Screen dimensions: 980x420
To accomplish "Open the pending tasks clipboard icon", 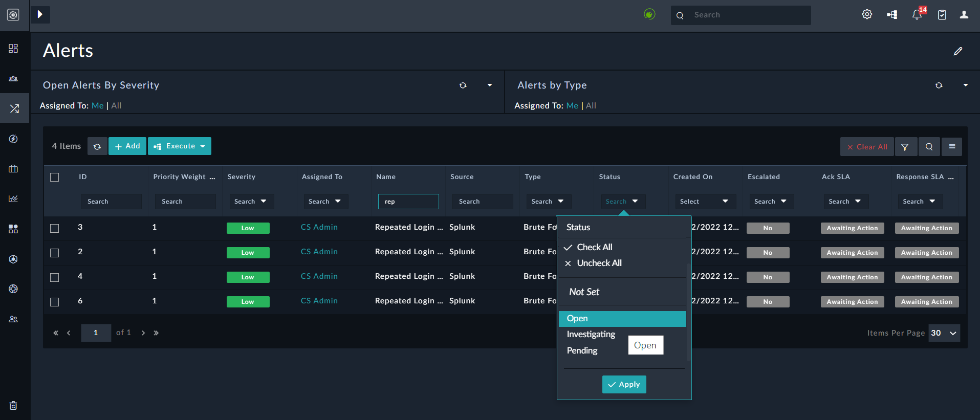I will coord(942,15).
